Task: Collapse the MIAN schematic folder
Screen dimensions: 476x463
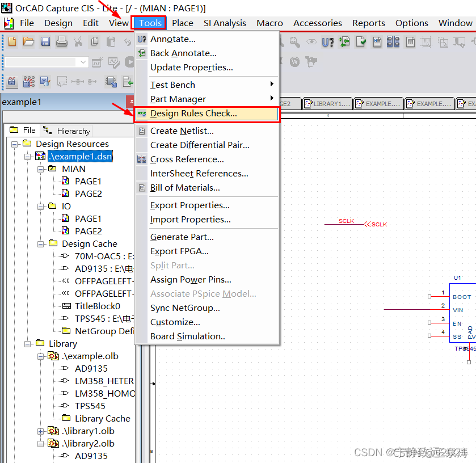Action: click(x=41, y=169)
